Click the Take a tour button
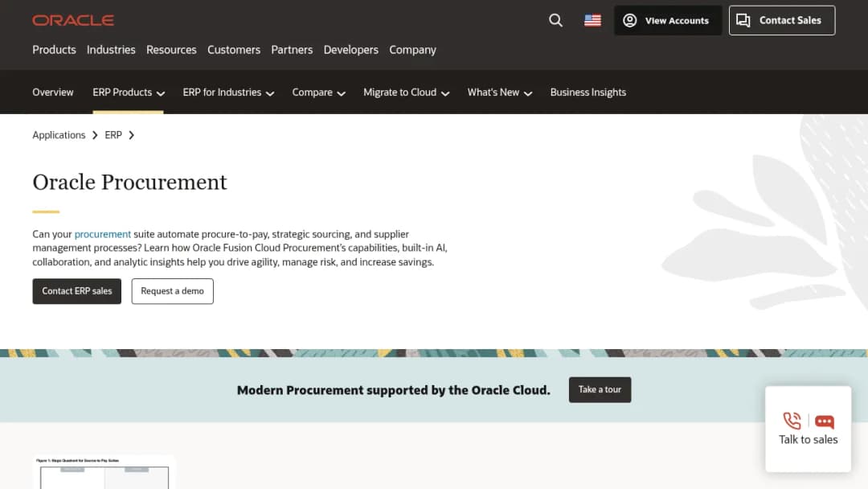The image size is (868, 489). point(600,390)
